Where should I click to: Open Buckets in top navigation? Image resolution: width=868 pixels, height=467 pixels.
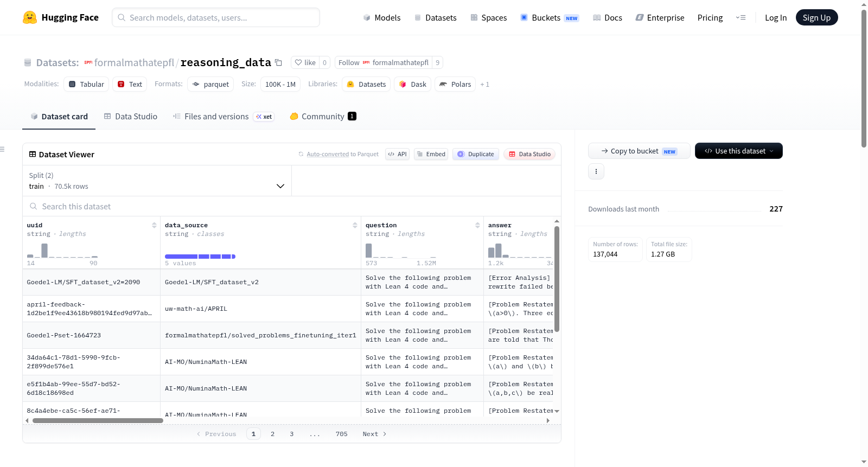point(550,18)
